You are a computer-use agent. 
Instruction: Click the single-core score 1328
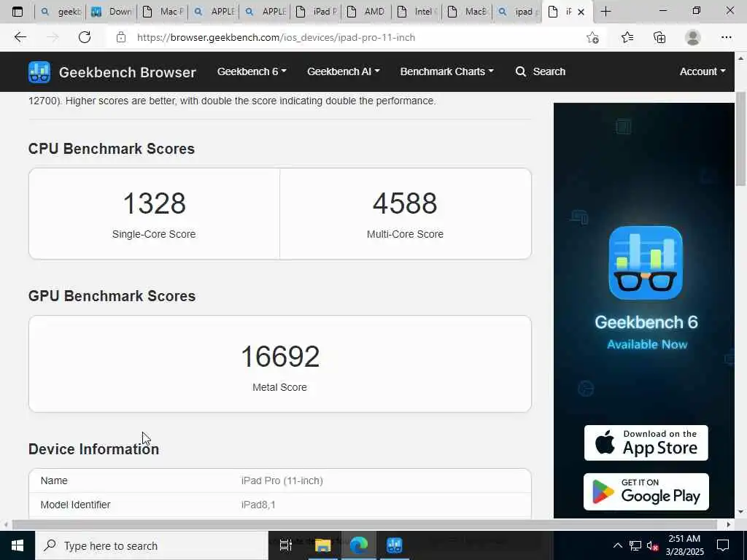coord(155,203)
